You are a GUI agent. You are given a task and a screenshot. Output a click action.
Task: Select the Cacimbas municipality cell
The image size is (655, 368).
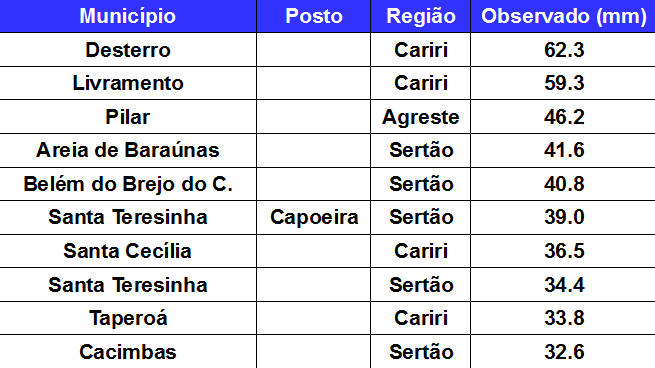click(128, 352)
